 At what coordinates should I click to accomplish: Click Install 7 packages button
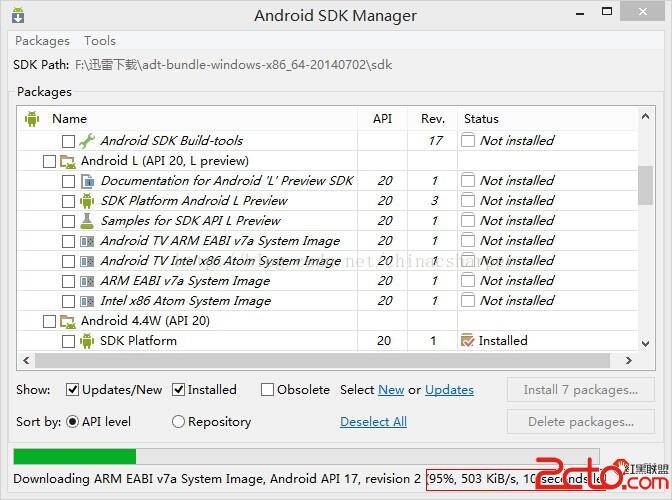[x=581, y=389]
